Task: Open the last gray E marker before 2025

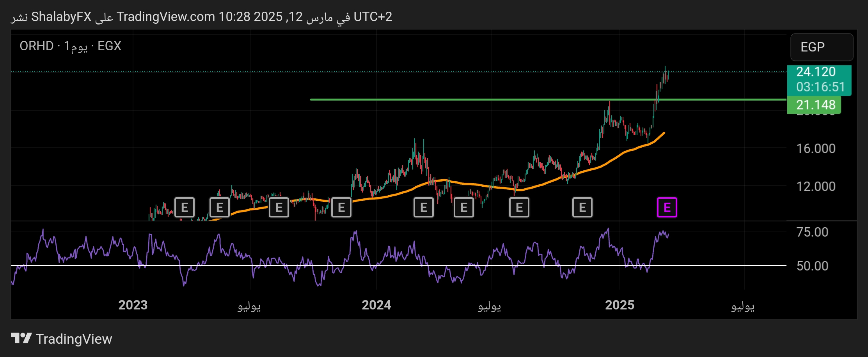Action: 582,207
